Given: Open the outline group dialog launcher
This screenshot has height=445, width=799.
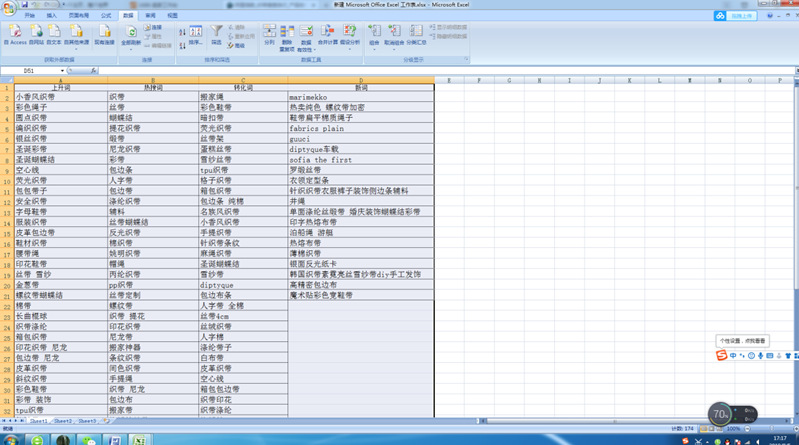Looking at the screenshot, I should (466, 60).
